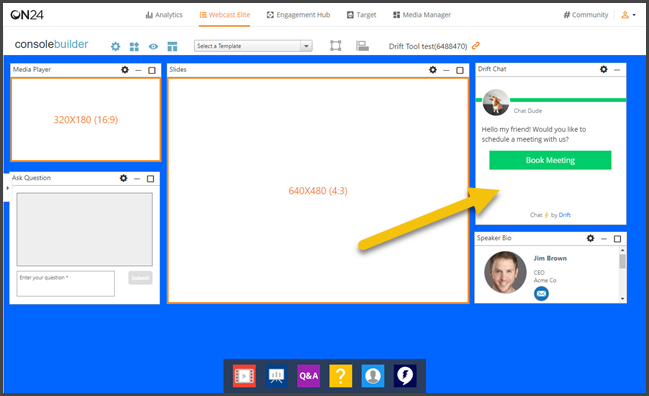Open the Engagement Hub tab
The width and height of the screenshot is (649, 396).
[298, 15]
